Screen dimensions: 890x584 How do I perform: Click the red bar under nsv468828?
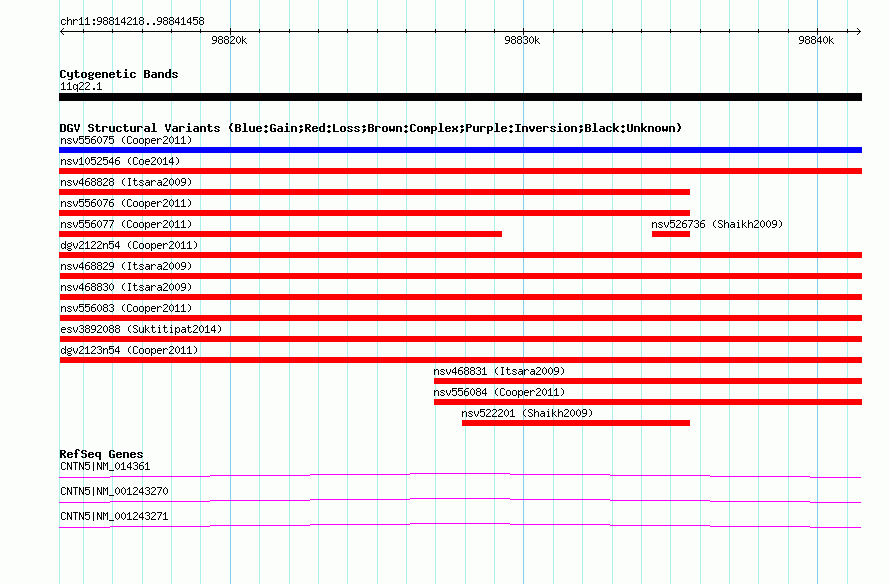(x=375, y=192)
